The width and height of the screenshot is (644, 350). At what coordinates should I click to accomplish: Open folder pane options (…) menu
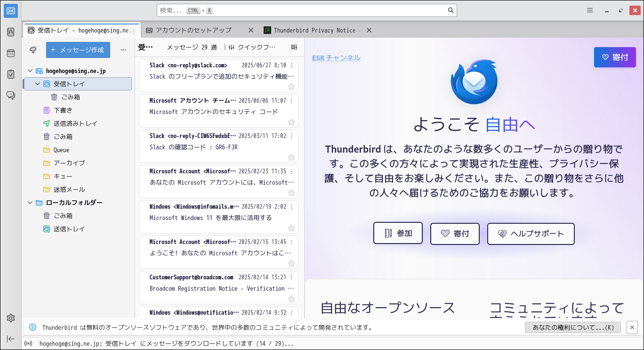tap(123, 49)
